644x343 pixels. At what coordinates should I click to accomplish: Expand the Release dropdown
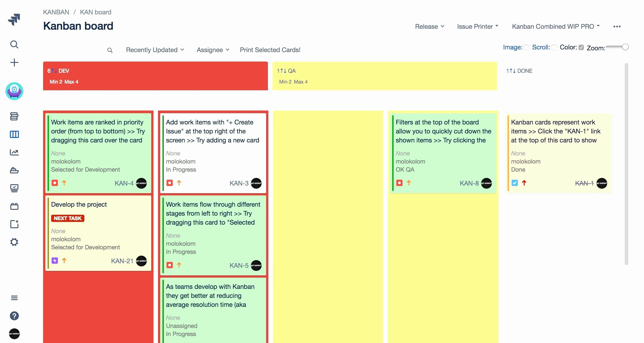tap(429, 27)
